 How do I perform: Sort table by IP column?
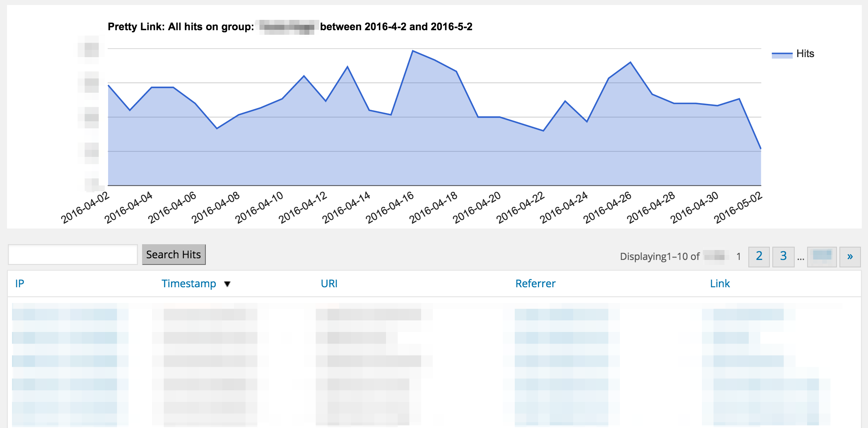(x=19, y=284)
